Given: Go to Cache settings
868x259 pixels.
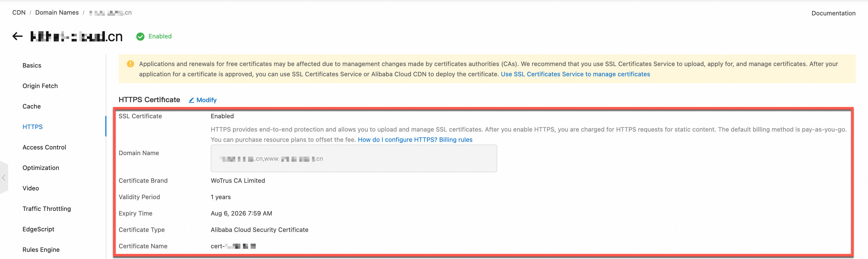Looking at the screenshot, I should coord(32,106).
